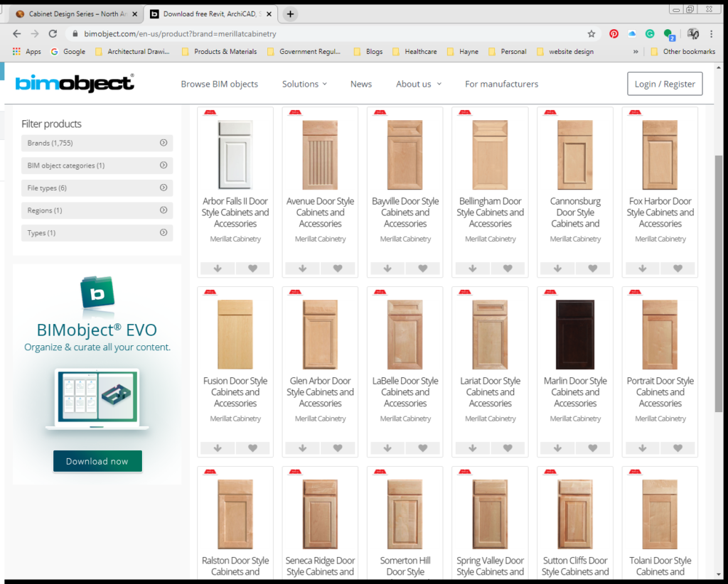728x584 pixels.
Task: Download the Glen Arbor Door Style object
Action: tap(303, 448)
